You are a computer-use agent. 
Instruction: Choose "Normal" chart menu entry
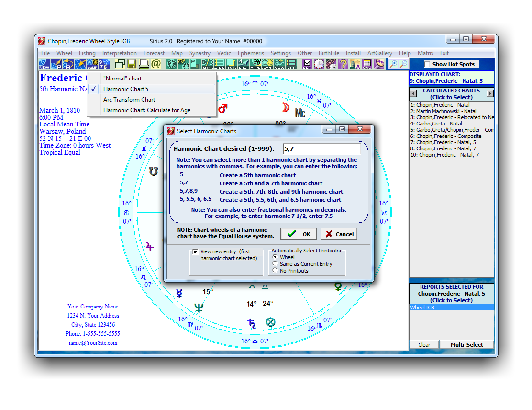coord(151,79)
